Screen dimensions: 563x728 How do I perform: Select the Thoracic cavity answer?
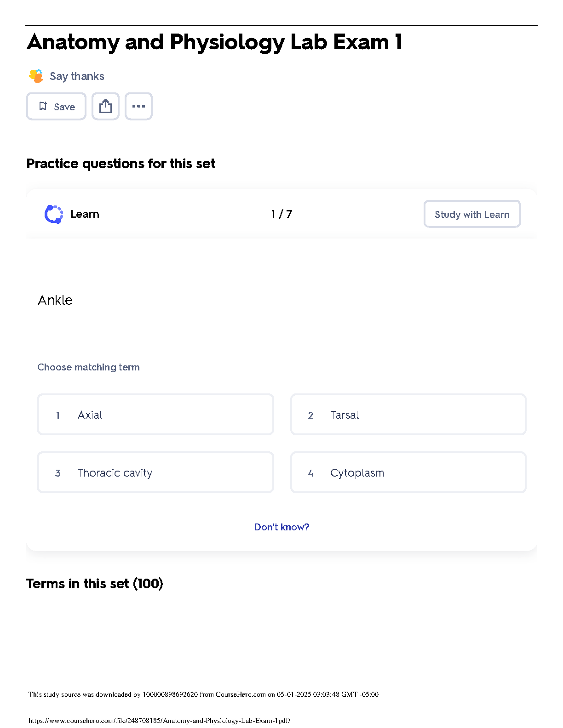(155, 472)
